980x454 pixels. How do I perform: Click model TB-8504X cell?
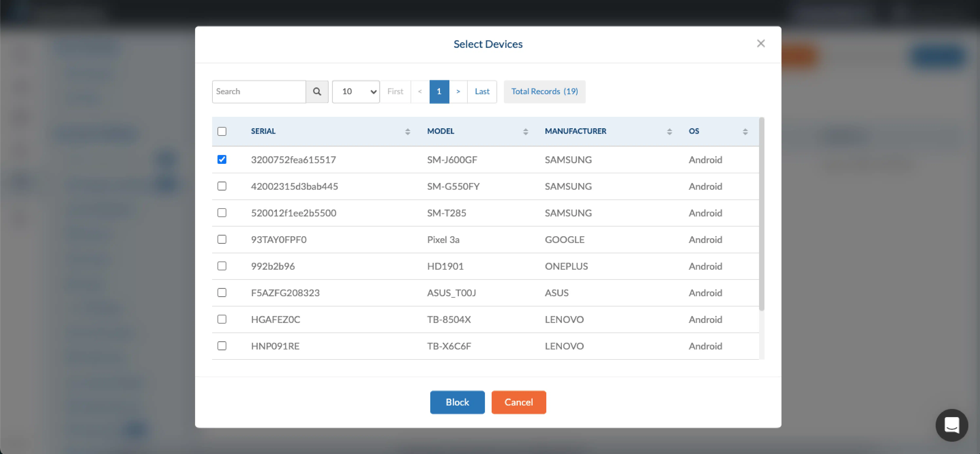point(449,319)
